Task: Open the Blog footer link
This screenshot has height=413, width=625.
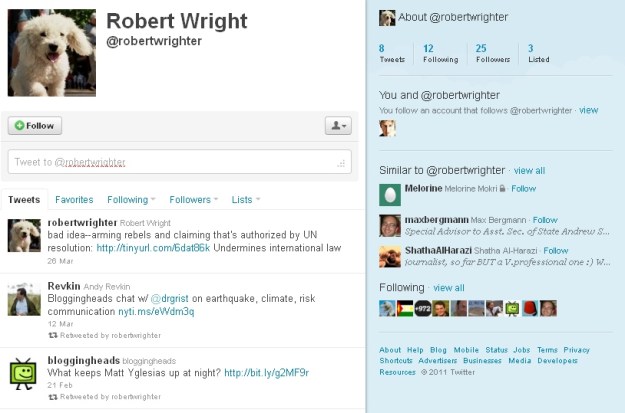Action: (438, 350)
